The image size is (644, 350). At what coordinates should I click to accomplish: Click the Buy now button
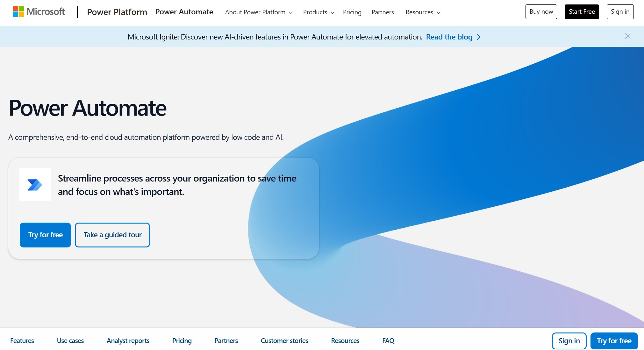[x=541, y=12]
